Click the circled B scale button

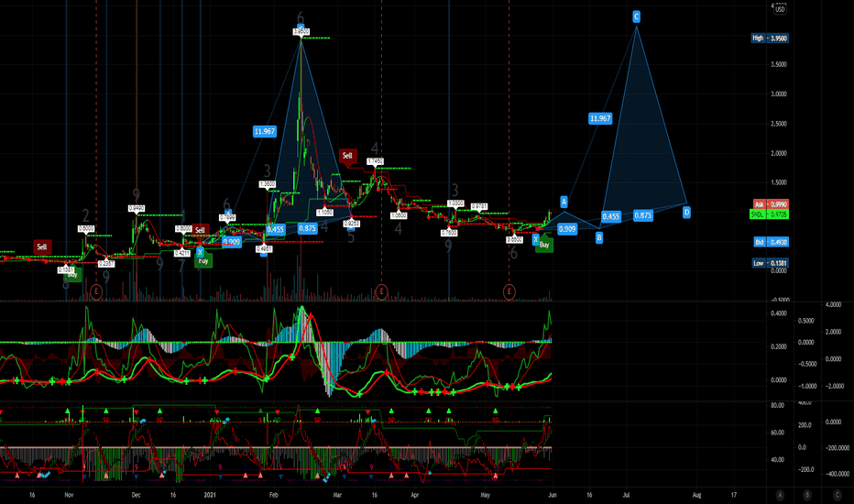click(x=806, y=495)
